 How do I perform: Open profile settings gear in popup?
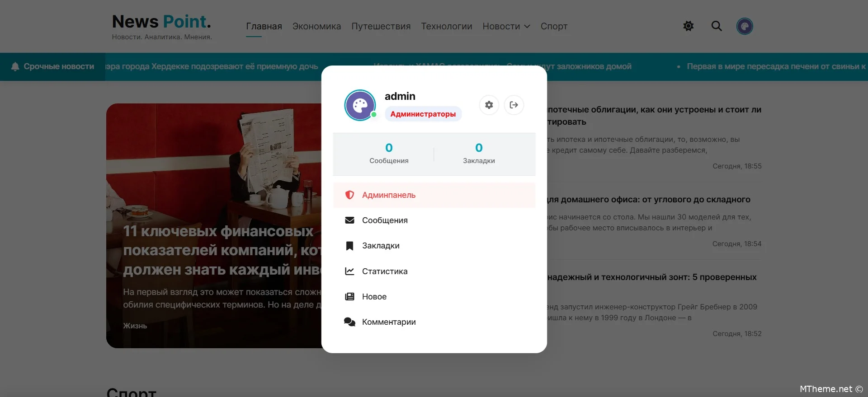489,105
